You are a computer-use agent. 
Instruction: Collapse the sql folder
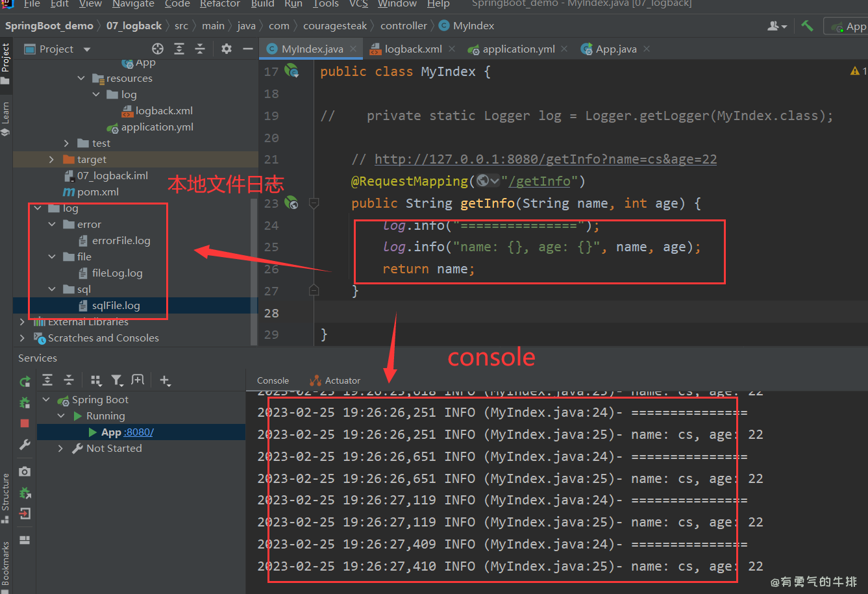52,290
